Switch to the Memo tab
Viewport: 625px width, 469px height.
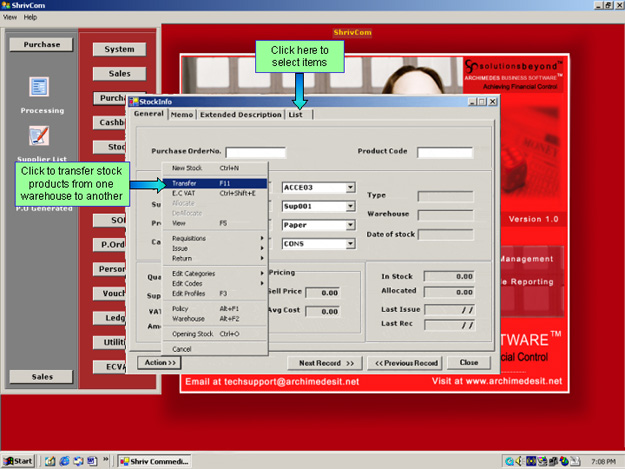point(182,115)
